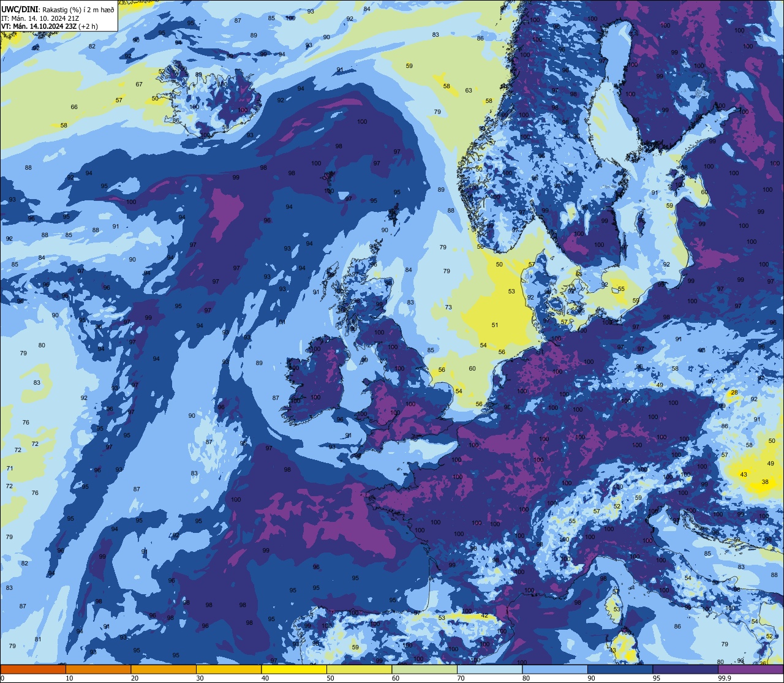Click the '38' humidity value on the map
This screenshot has height=683, width=784.
coord(765,482)
